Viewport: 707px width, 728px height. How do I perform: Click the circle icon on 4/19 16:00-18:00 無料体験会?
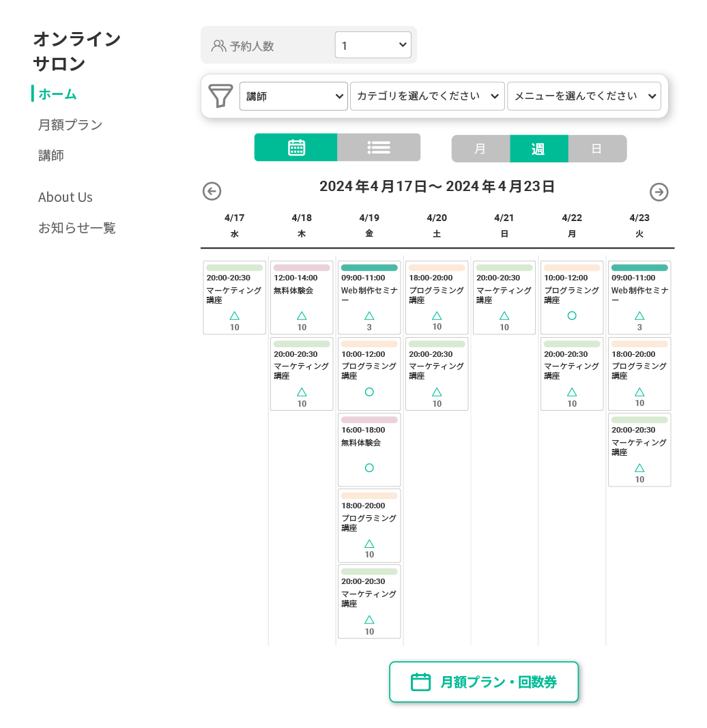click(x=369, y=467)
